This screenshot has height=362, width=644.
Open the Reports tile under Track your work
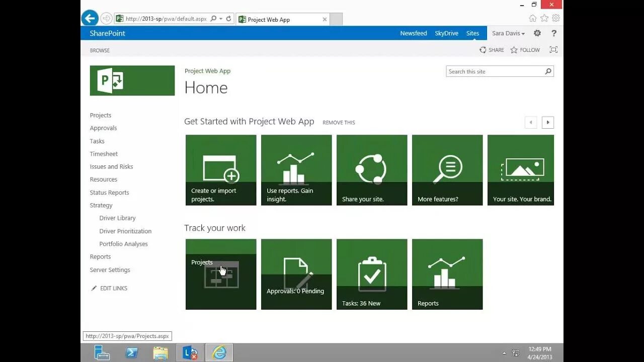[447, 274]
